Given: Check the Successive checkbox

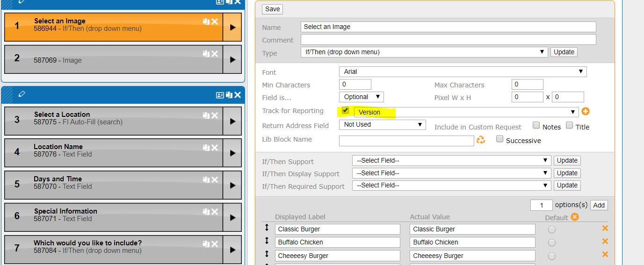Looking at the screenshot, I should [499, 139].
